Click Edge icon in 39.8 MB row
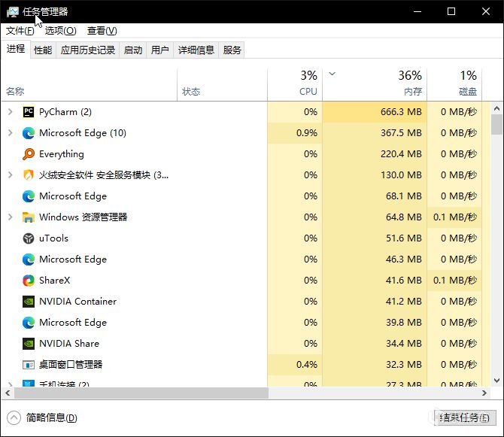This screenshot has height=437, width=504. [29, 323]
